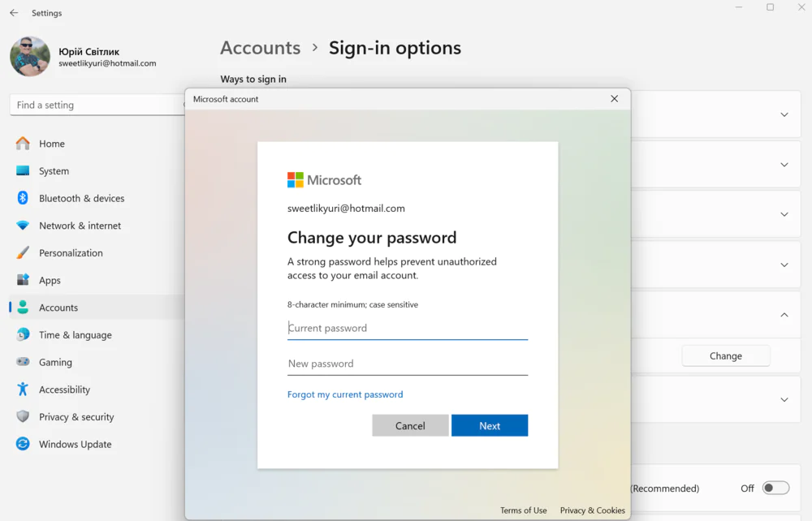Image resolution: width=812 pixels, height=521 pixels.
Task: Select Apps label in sidebar
Action: [x=50, y=281]
